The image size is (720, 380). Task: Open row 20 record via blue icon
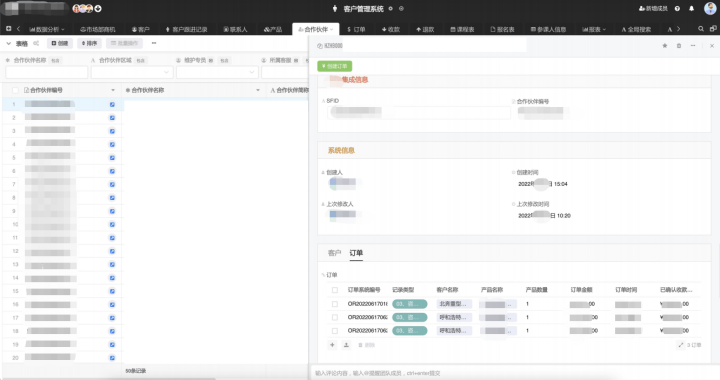[x=112, y=358]
